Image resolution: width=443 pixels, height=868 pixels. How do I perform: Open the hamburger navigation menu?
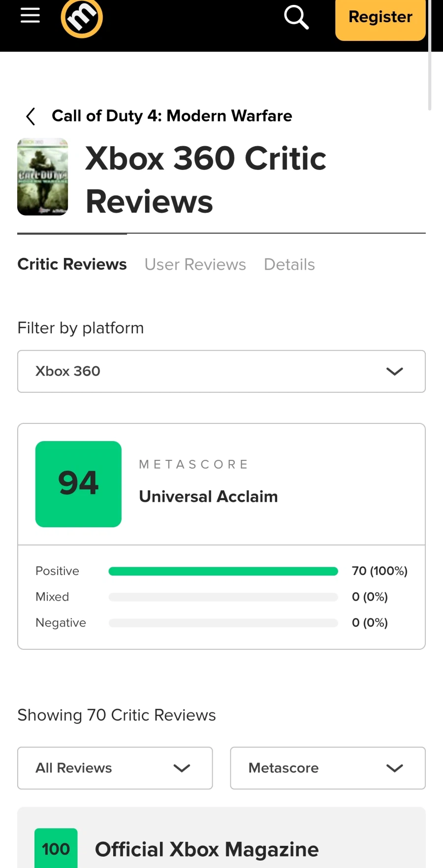[x=30, y=16]
